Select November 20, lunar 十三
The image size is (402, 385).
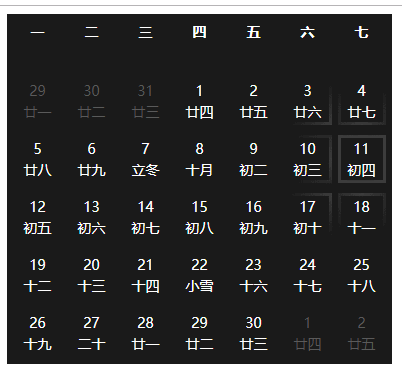point(91,275)
